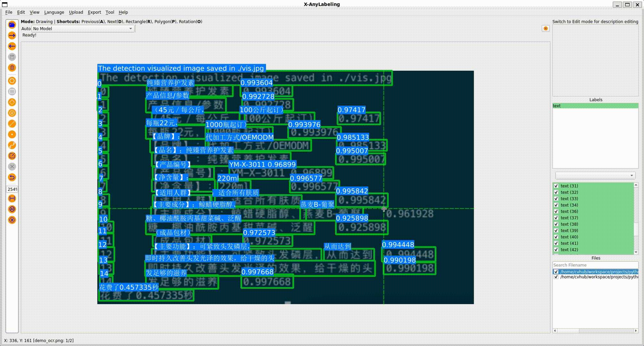Click the undo arrow icon
Screen dimensions: 644x346
click(x=12, y=177)
